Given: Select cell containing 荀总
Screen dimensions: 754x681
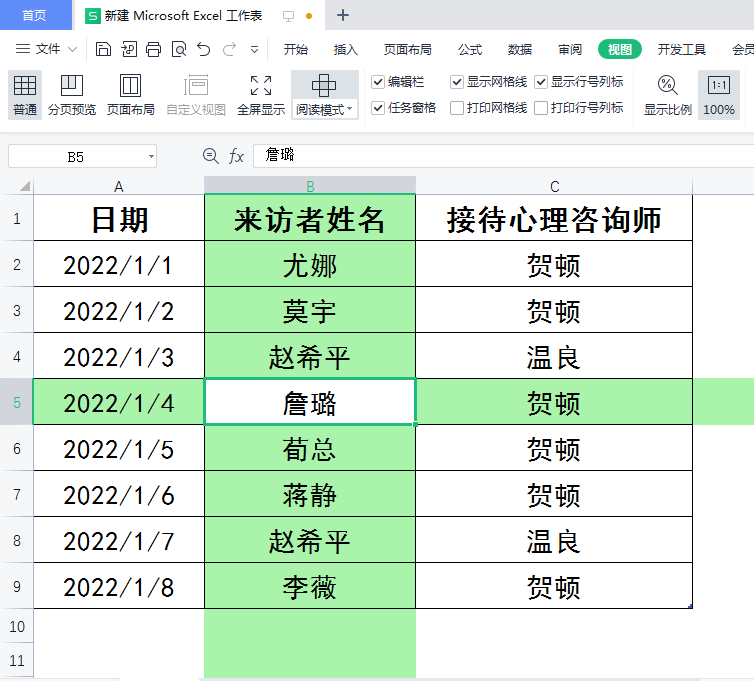Looking at the screenshot, I should tap(310, 448).
